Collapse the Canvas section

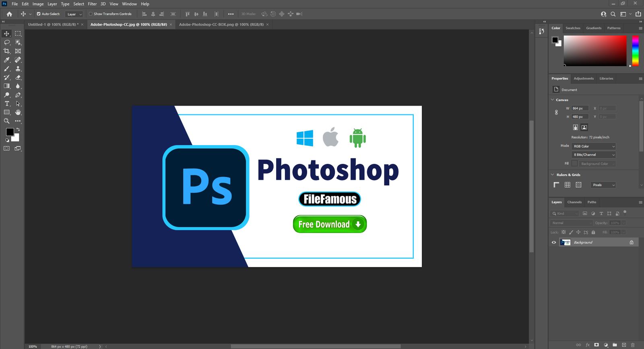click(553, 100)
